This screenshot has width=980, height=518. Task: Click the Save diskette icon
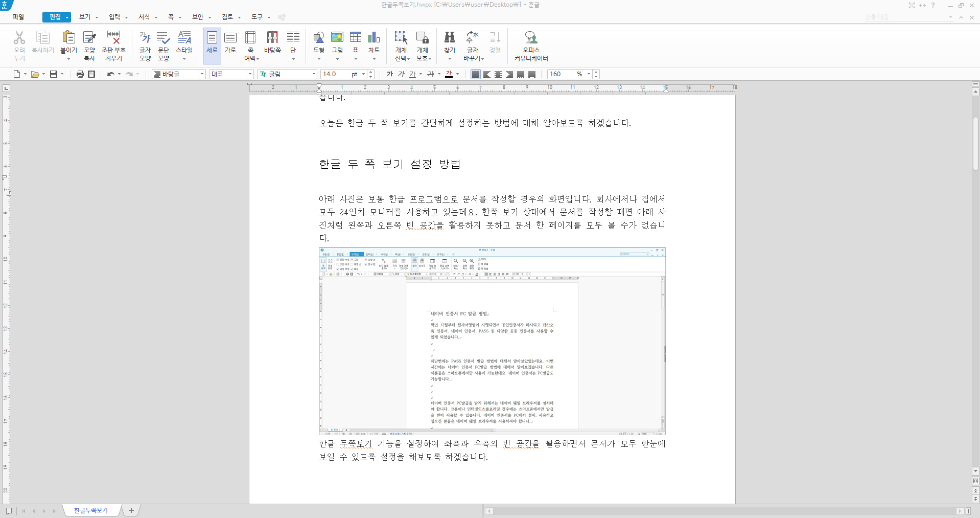pyautogui.click(x=54, y=74)
